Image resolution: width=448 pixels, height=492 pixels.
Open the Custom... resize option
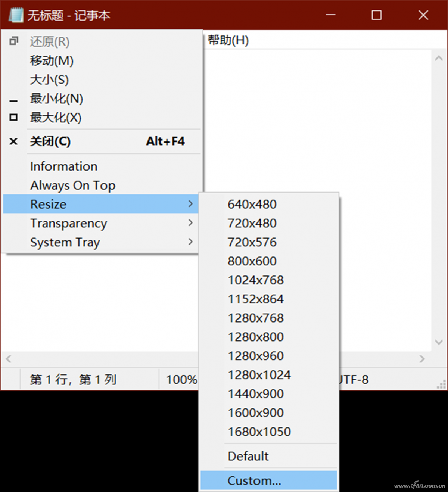point(269,480)
